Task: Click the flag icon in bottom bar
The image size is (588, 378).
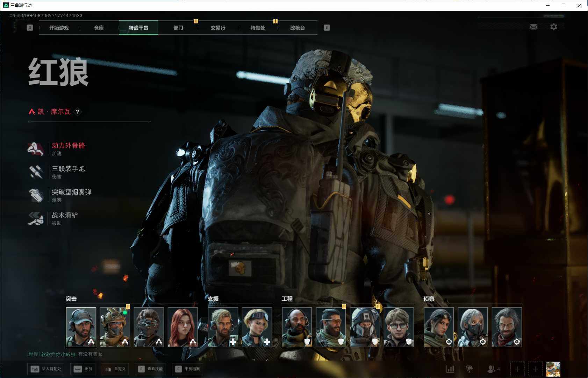Action: (469, 369)
